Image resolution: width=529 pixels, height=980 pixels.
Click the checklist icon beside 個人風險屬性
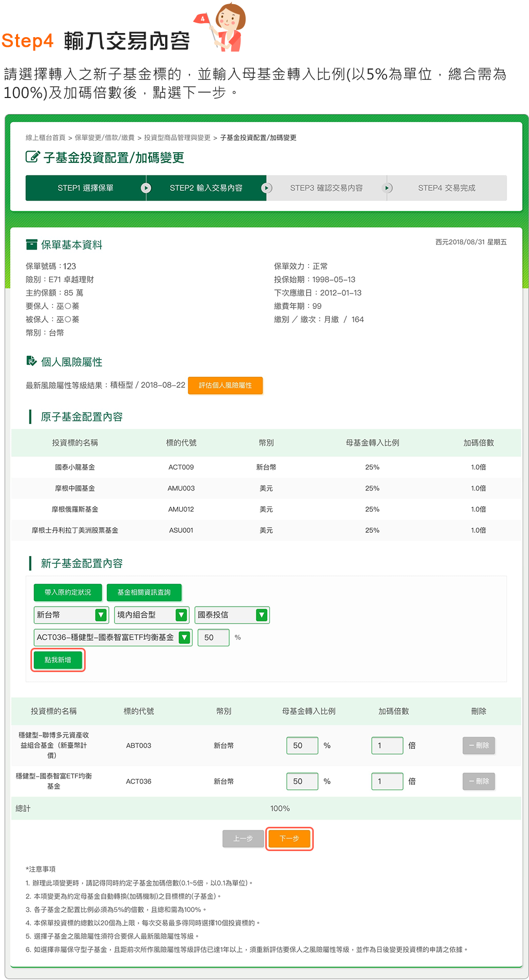pos(31,361)
